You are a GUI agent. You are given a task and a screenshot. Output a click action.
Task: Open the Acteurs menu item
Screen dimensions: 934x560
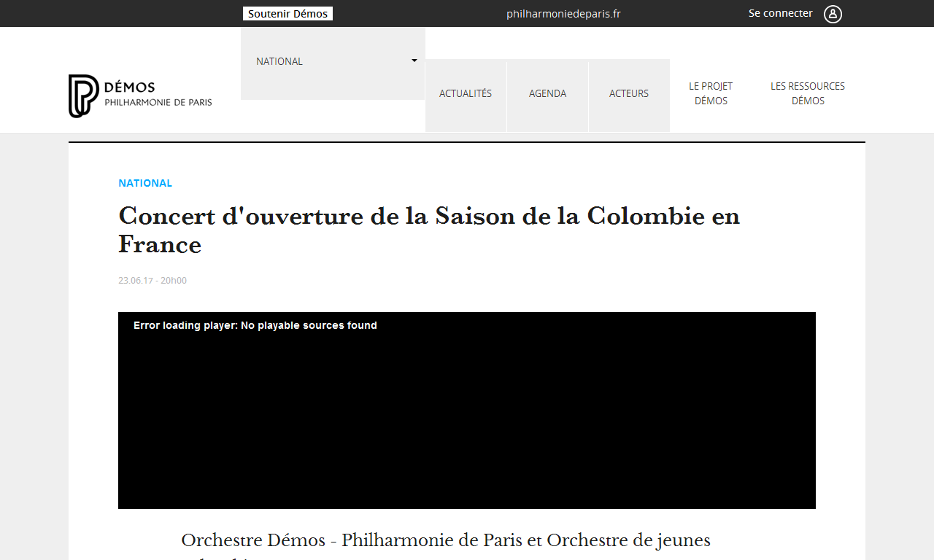click(629, 96)
